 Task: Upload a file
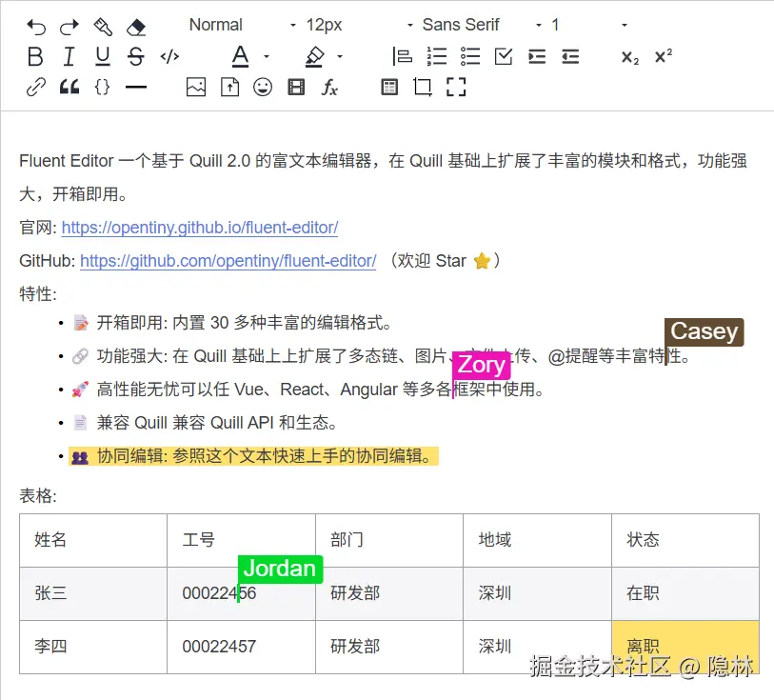tap(228, 87)
